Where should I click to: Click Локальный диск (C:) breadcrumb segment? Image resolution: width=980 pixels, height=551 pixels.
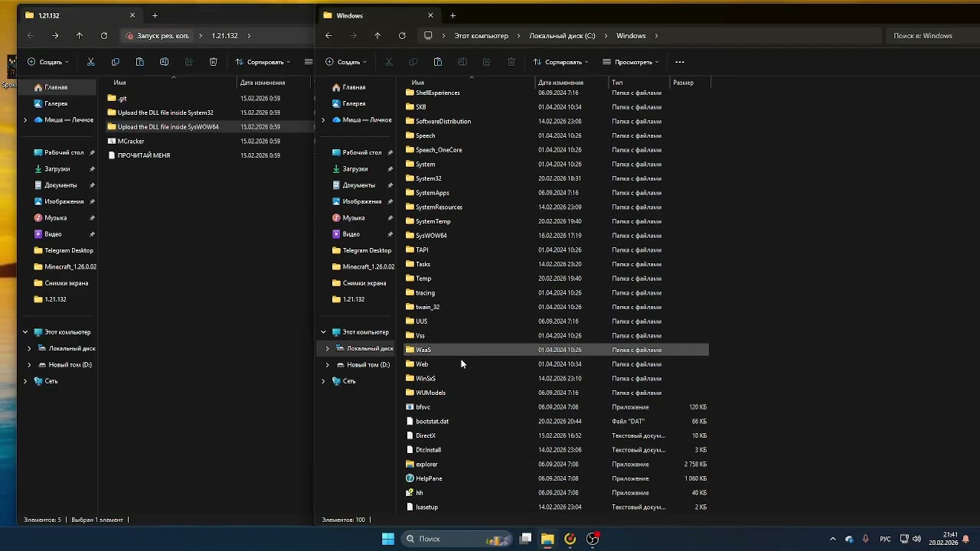(562, 35)
